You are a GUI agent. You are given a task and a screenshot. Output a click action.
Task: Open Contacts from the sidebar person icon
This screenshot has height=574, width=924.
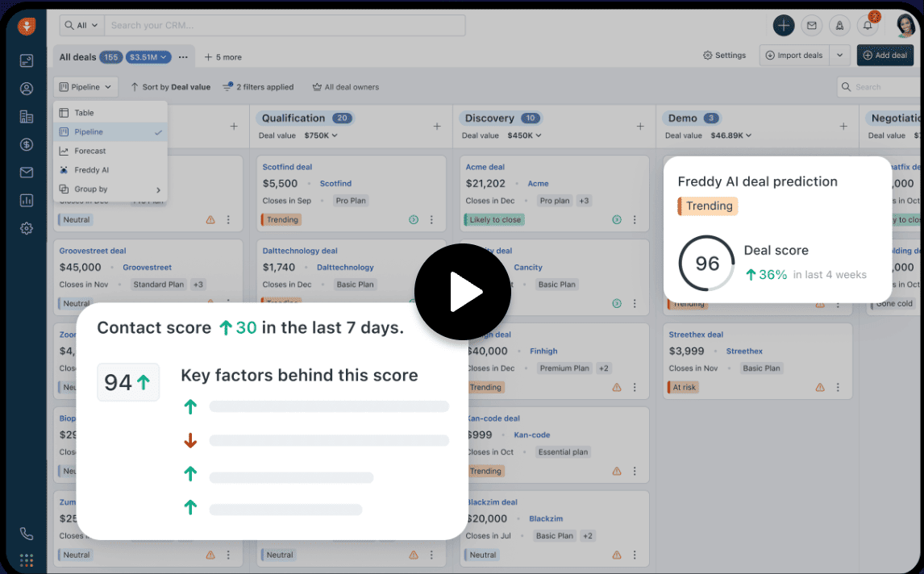(27, 89)
